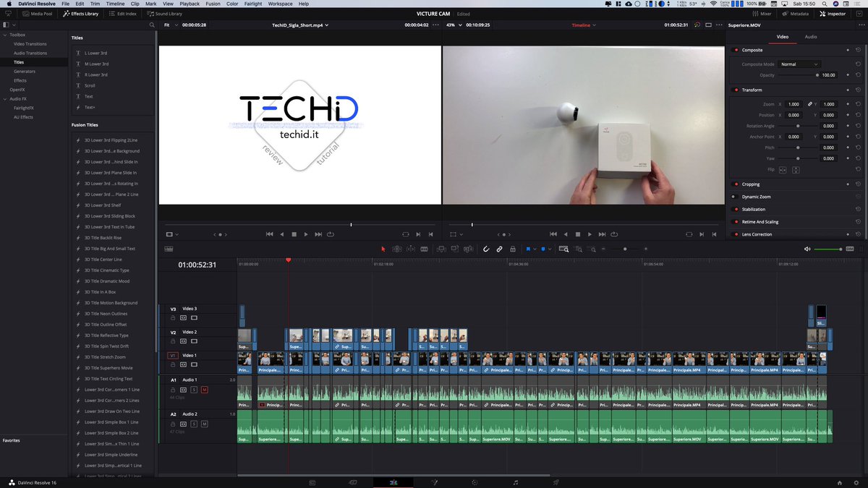
Task: Expand the Audio FX tree item
Action: (4, 98)
